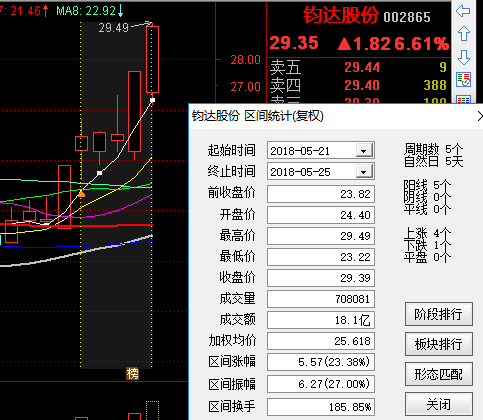Click the 板块排行 button
Viewport: 483px width, 420px height.
point(439,344)
